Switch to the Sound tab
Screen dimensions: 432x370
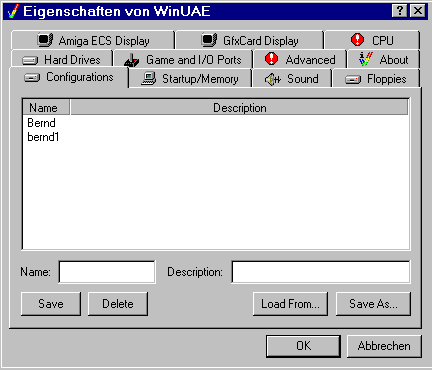coord(292,78)
